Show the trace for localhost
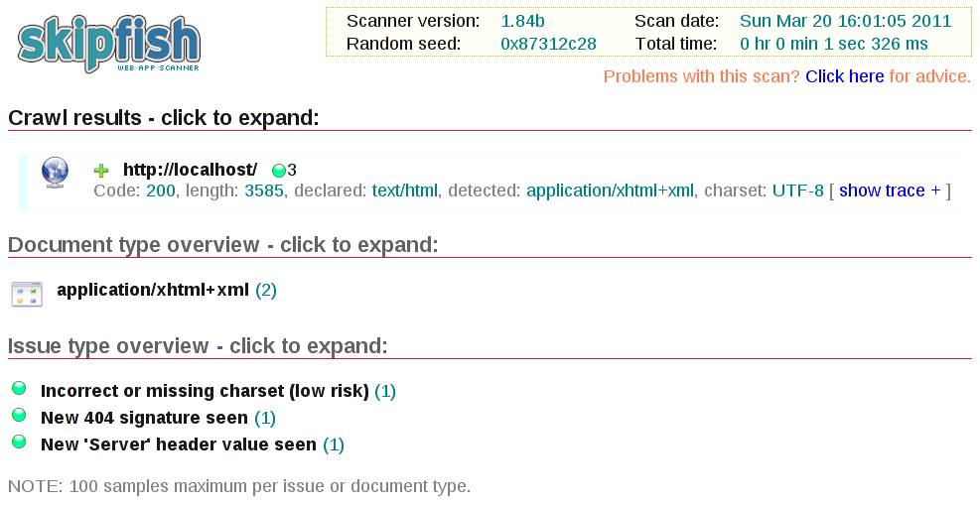The width and height of the screenshot is (980, 505). [x=890, y=190]
